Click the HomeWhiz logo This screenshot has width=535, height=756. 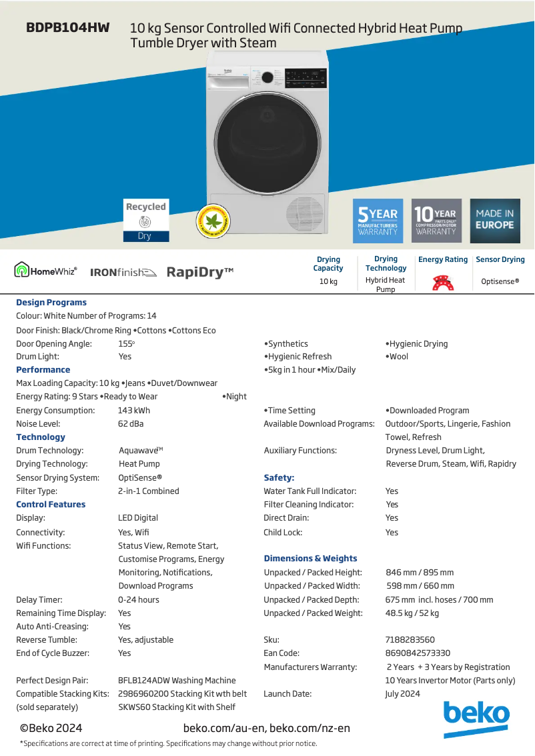46,271
